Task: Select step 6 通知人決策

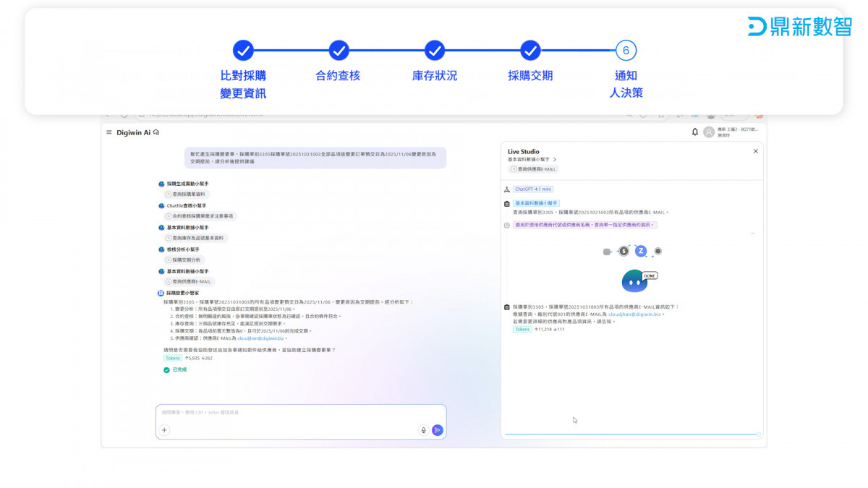Action: pyautogui.click(x=626, y=51)
